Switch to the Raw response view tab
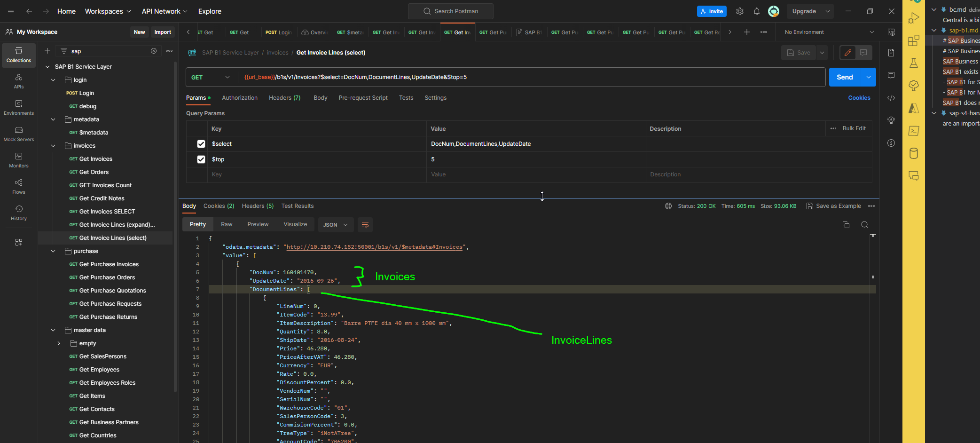Screen dimensions: 980x443 pos(227,224)
